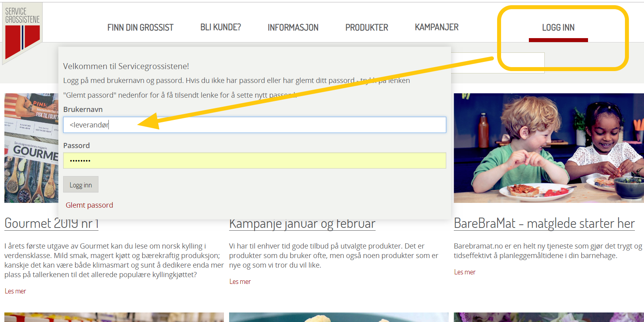Go to the Produkter section
This screenshot has width=644, height=322.
(366, 27)
